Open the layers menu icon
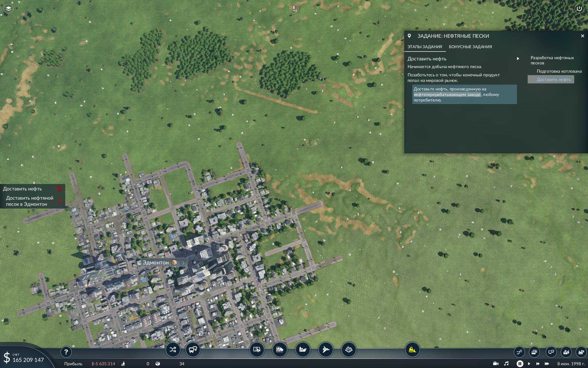 pos(8,9)
